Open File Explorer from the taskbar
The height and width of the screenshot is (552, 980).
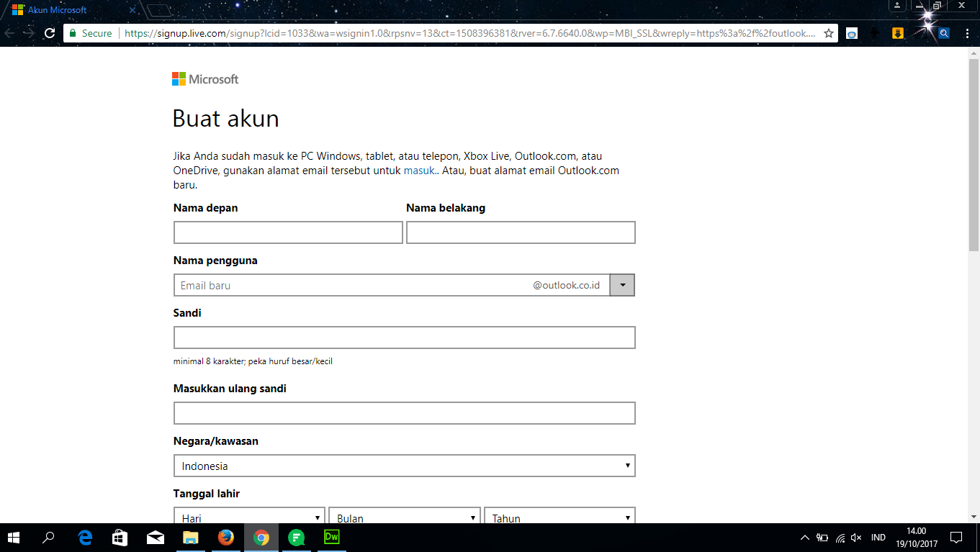pos(191,538)
